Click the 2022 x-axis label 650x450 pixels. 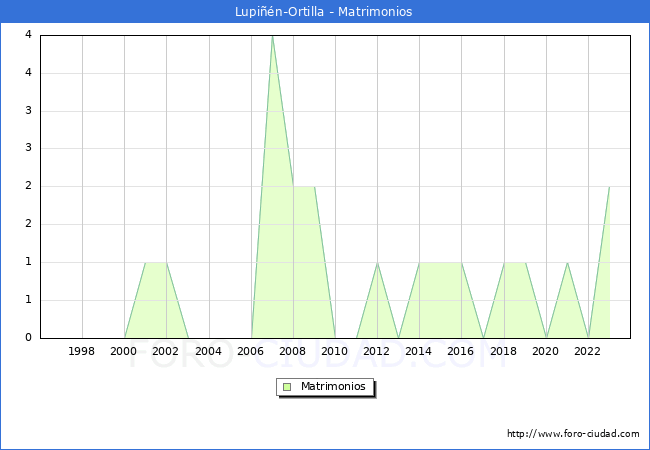(587, 351)
